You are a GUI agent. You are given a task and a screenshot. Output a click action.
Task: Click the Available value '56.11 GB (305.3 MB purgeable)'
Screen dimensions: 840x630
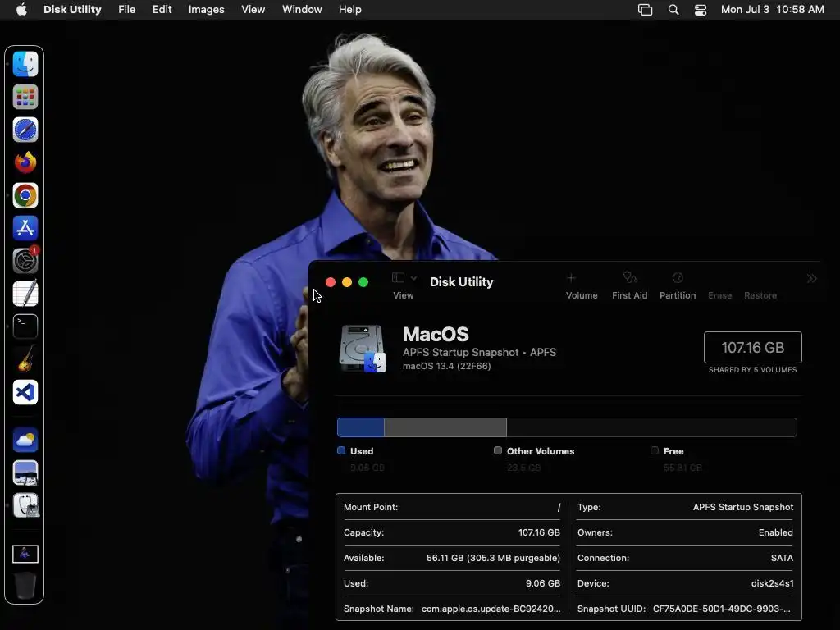[x=493, y=558]
